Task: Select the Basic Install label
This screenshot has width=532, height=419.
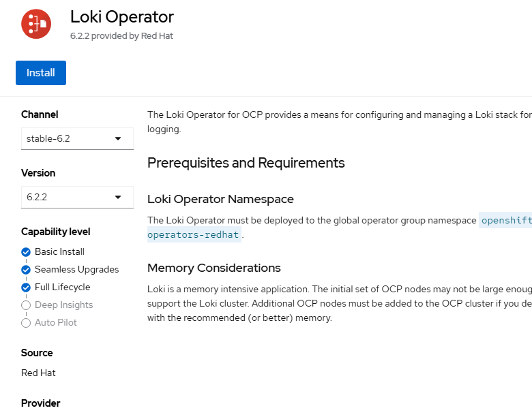Action: pyautogui.click(x=59, y=251)
